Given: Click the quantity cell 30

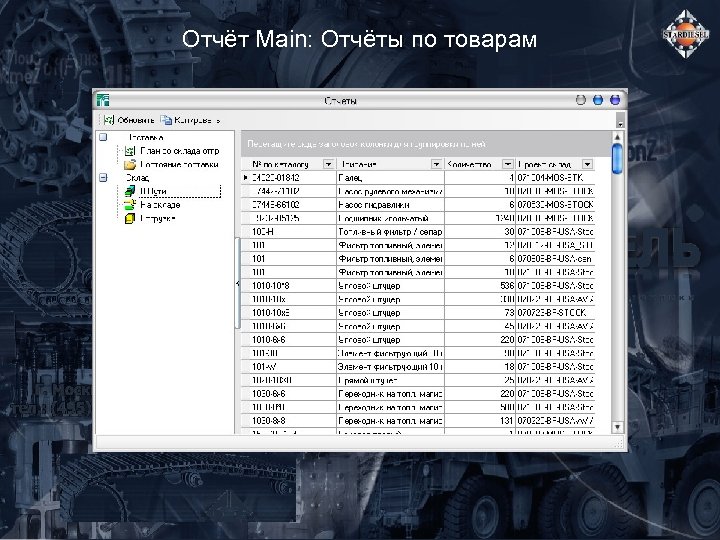Looking at the screenshot, I should [480, 231].
